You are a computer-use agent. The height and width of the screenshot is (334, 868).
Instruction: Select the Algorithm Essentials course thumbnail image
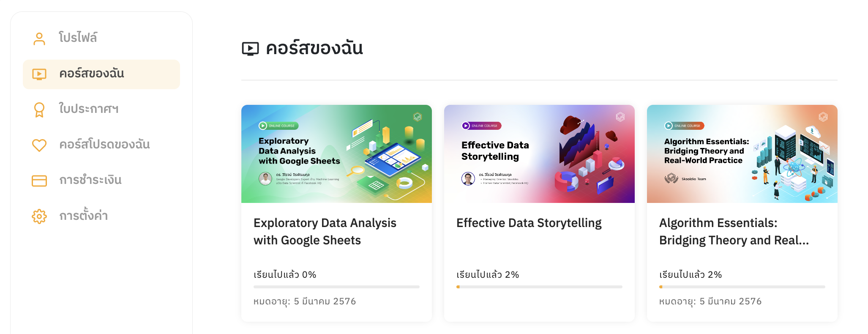(742, 154)
